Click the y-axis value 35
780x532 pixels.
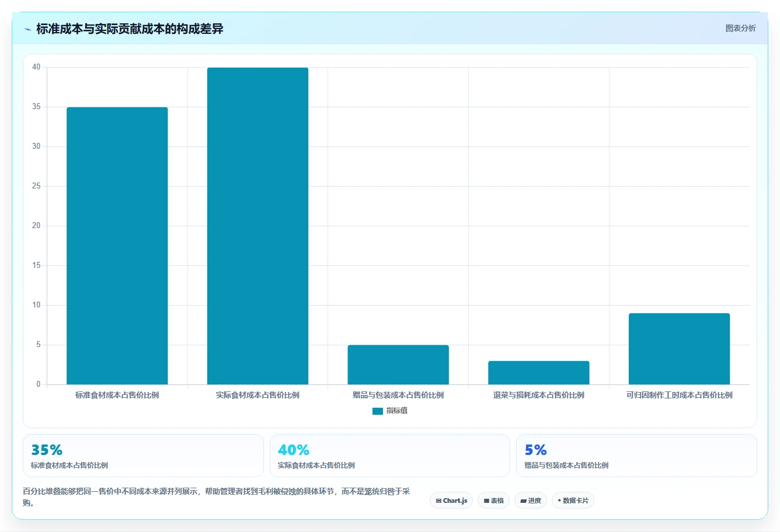coord(36,107)
